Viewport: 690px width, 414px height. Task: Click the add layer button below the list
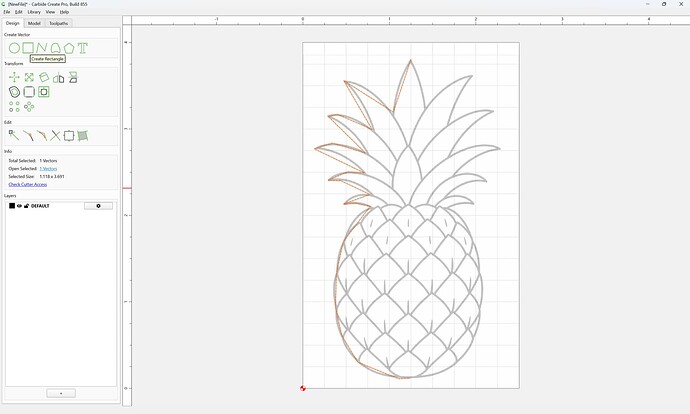pyautogui.click(x=61, y=393)
